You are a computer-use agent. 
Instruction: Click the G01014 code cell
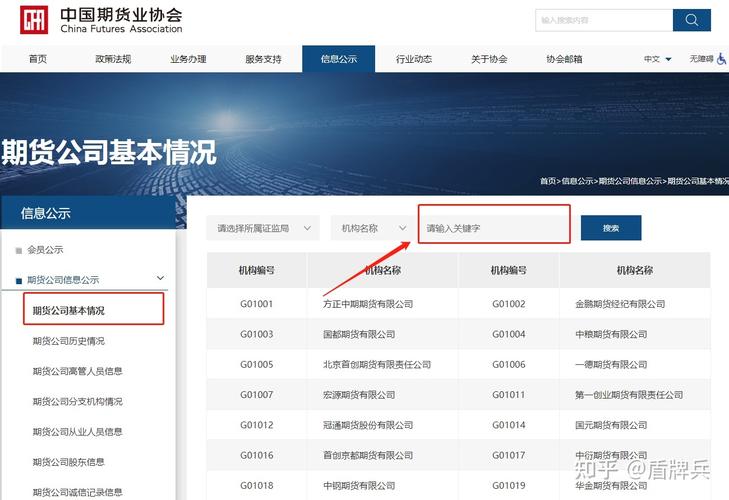509,425
